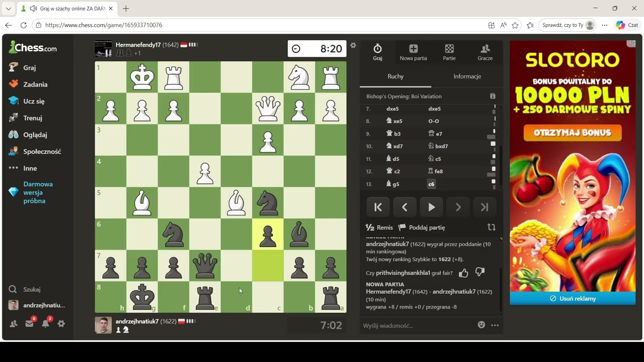Click opponent name Hermanefendy17
Screen dimensions: 644x362
pyautogui.click(x=138, y=45)
